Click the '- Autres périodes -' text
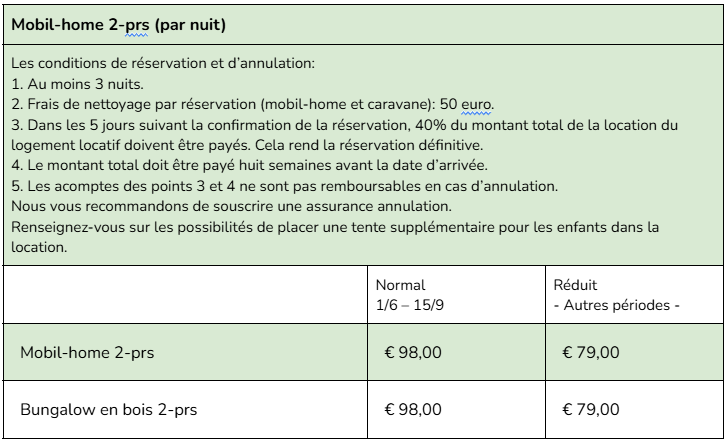Image resolution: width=726 pixels, height=442 pixels. [x=616, y=305]
